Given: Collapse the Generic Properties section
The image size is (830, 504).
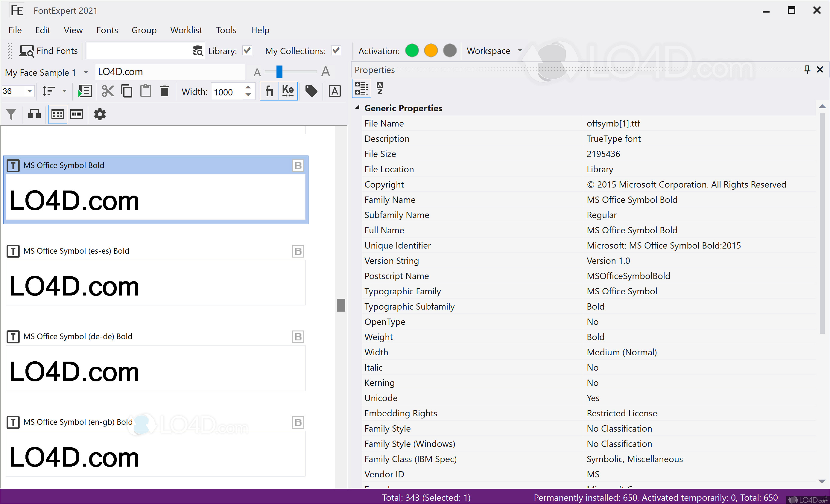Looking at the screenshot, I should (358, 108).
